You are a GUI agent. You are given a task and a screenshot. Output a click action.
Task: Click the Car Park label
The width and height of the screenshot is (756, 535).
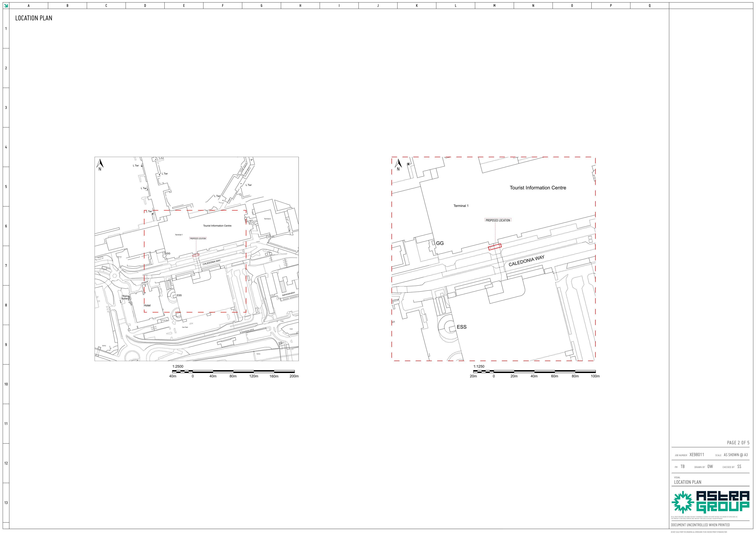click(x=185, y=327)
